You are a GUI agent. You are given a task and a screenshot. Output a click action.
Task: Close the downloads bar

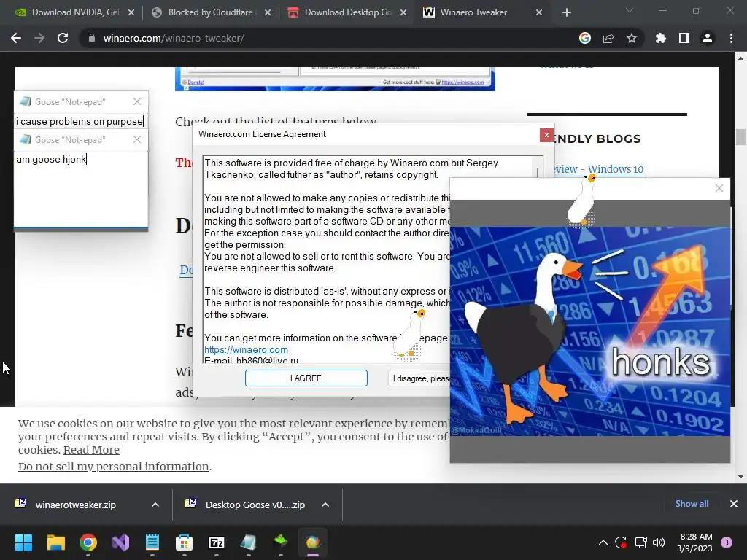734,504
